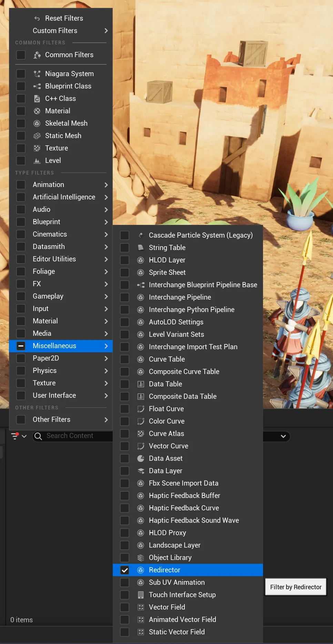The width and height of the screenshot is (333, 644).
Task: Select the HLOD Proxy entry
Action: (x=188, y=533)
